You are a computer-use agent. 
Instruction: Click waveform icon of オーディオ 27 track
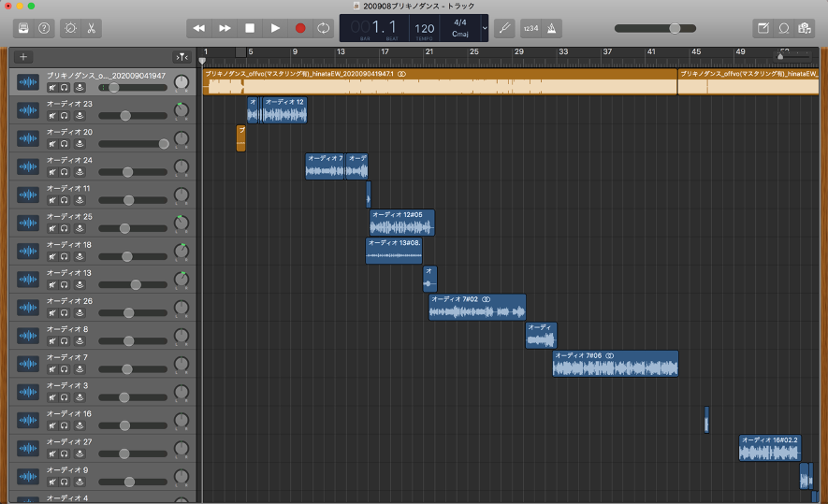pos(28,448)
